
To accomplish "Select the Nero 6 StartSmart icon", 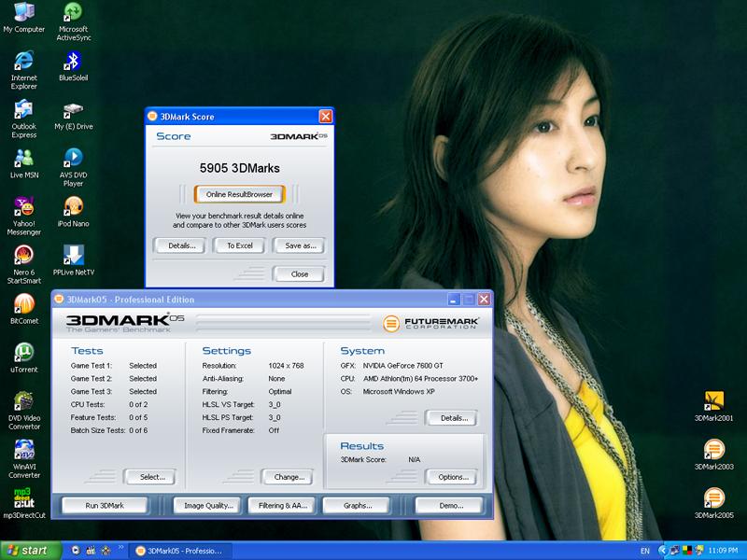I will [x=24, y=264].
